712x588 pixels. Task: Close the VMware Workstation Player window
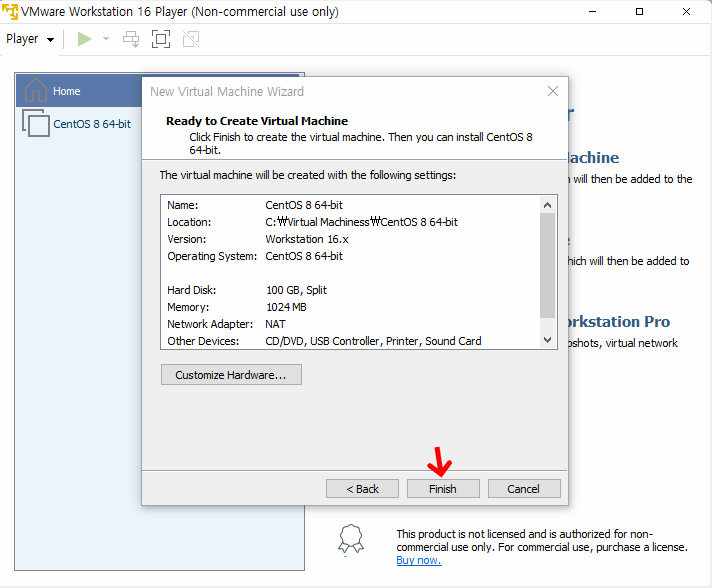click(687, 12)
